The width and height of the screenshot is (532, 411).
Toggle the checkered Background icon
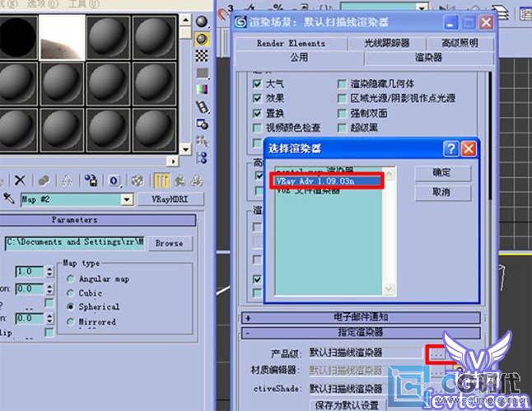coord(202,56)
